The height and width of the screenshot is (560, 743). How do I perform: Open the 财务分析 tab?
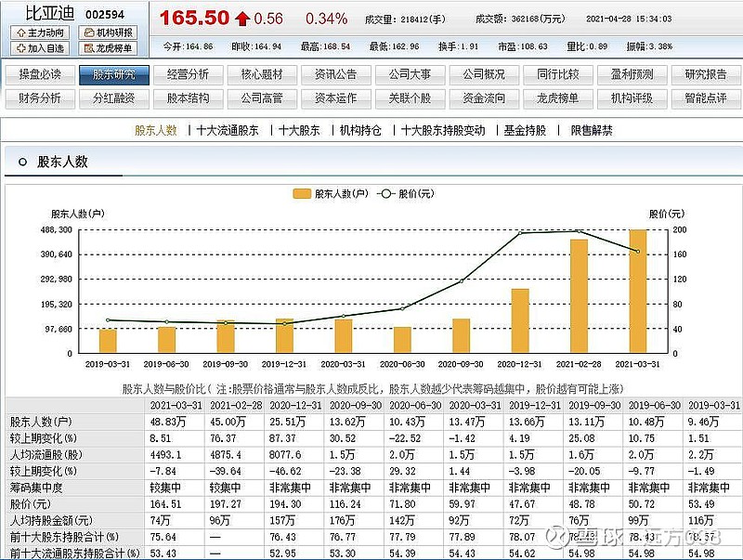(x=40, y=98)
